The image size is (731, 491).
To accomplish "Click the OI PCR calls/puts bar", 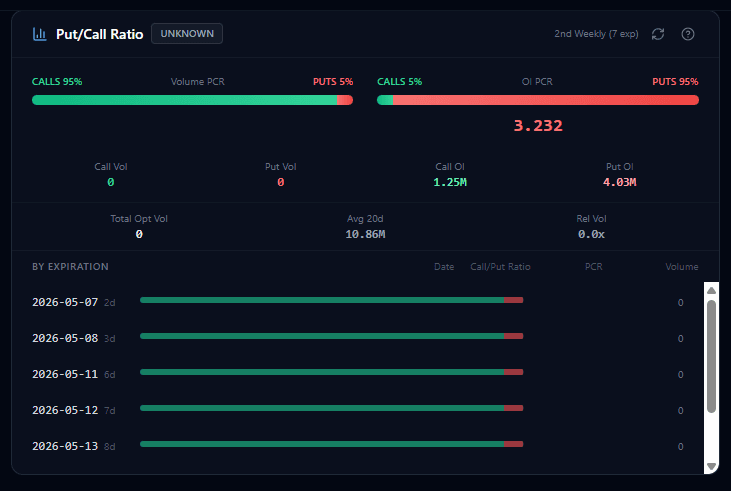I will (x=538, y=100).
